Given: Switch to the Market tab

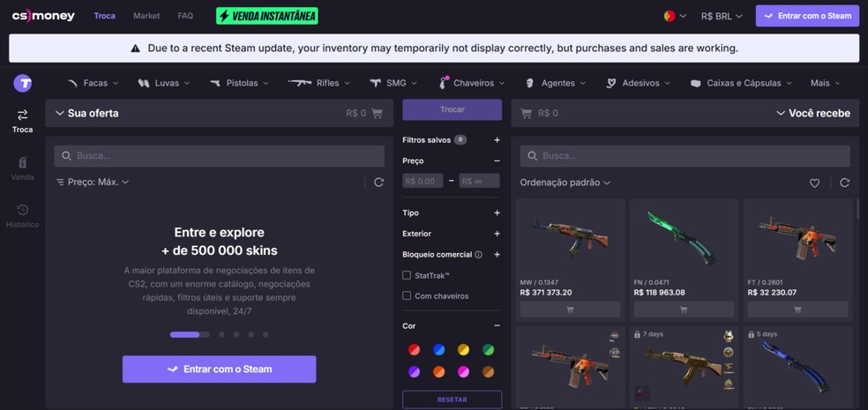Looking at the screenshot, I should click(x=146, y=16).
